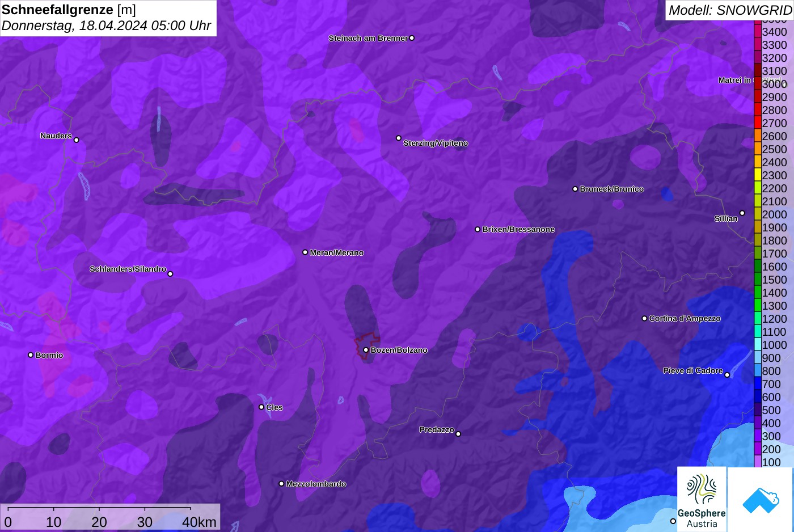Click the 1000 m cyan legend swatch

pos(757,344)
